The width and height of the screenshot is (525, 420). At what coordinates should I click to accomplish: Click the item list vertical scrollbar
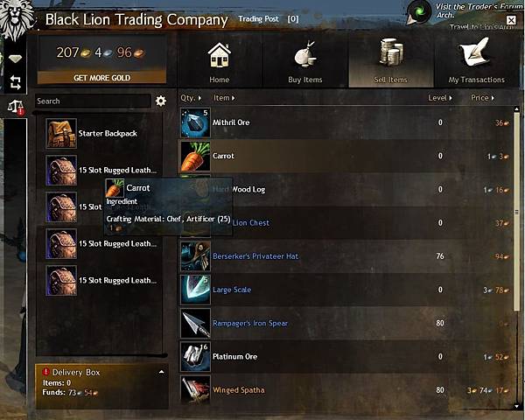516,210
